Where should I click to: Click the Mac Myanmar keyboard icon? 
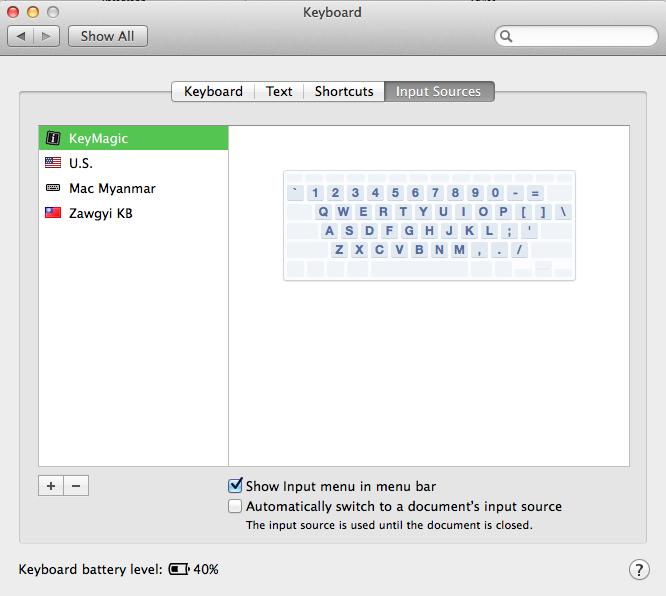pyautogui.click(x=53, y=188)
